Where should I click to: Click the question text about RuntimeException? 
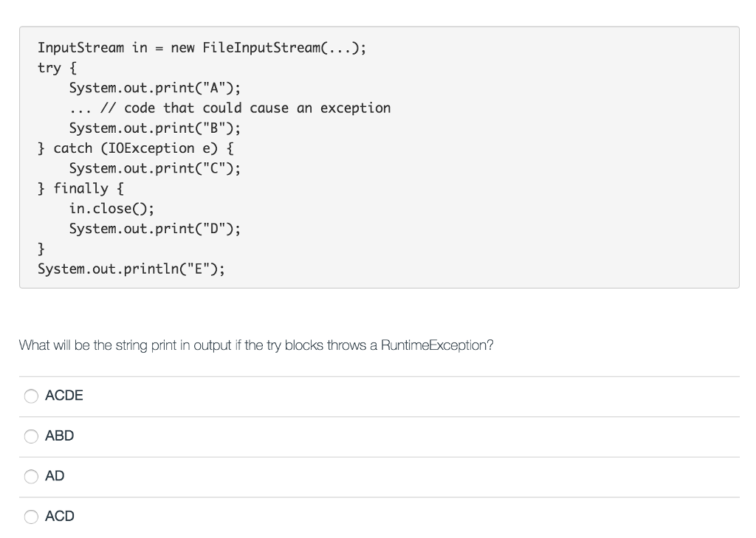click(x=256, y=345)
